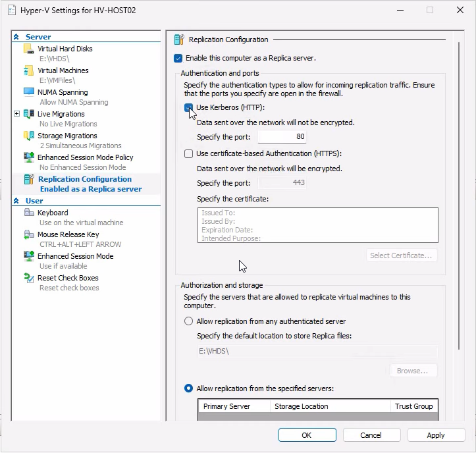Viewport: 476px width, 453px height.
Task: Collapse the User section chevron
Action: click(16, 201)
